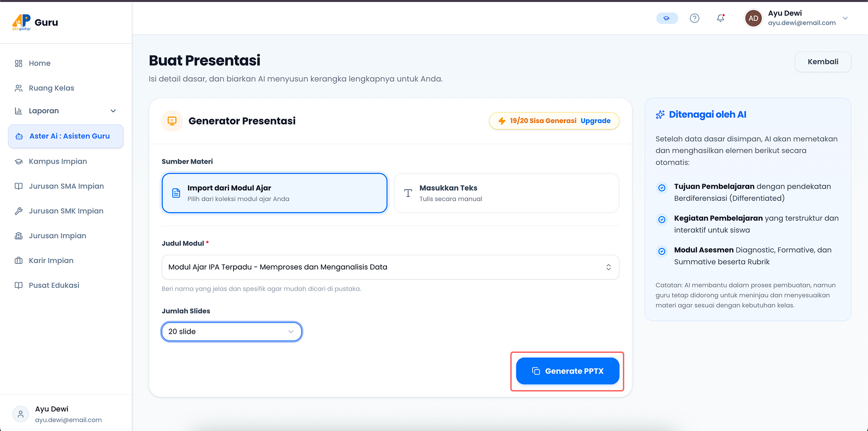This screenshot has height=431, width=868.
Task: Click the presentation generator monitor icon
Action: pos(172,121)
